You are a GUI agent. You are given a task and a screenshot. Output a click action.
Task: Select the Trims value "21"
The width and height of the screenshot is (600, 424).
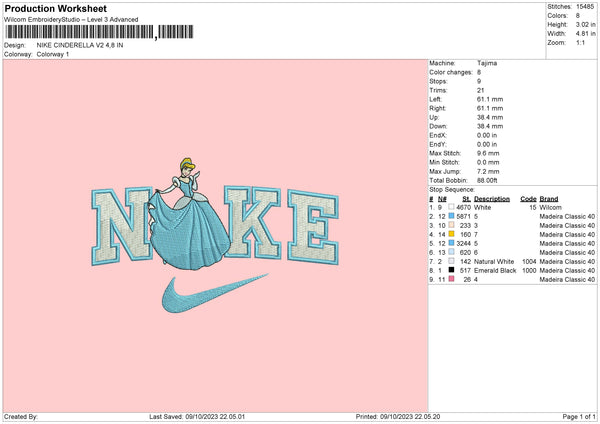point(481,90)
